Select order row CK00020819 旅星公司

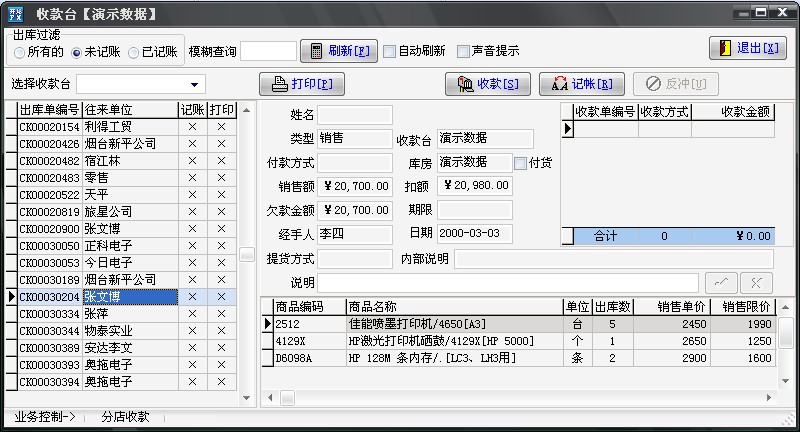[x=122, y=212]
